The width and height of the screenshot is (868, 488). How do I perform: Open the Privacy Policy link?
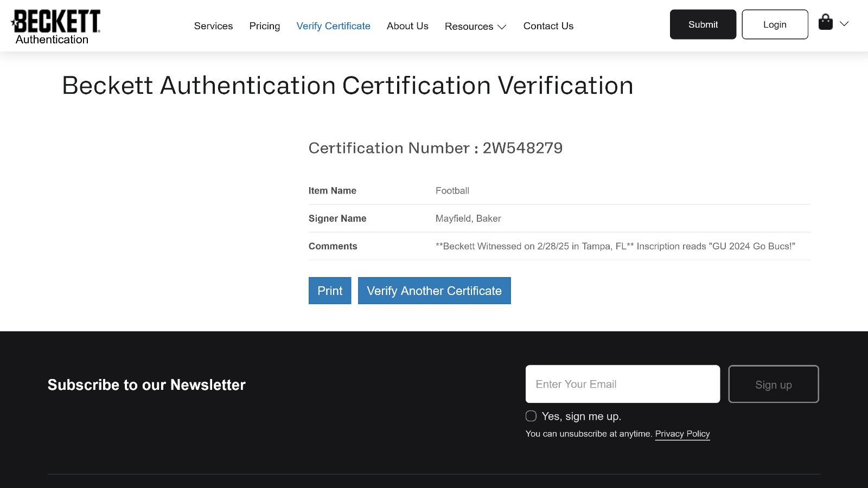(x=682, y=434)
